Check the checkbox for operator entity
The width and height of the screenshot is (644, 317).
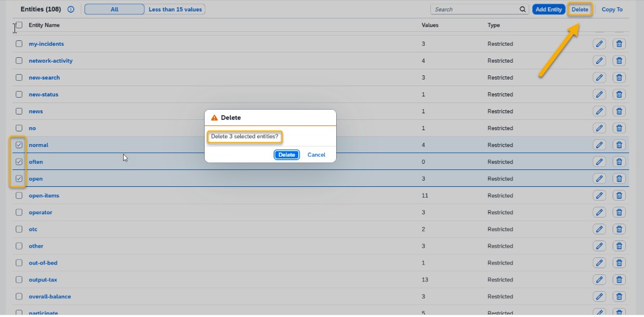(19, 213)
